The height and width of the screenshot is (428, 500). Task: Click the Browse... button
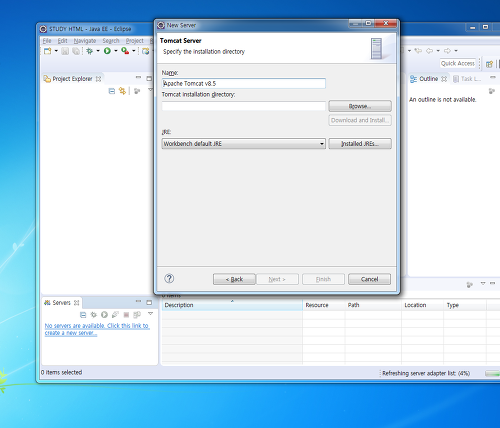pos(360,106)
